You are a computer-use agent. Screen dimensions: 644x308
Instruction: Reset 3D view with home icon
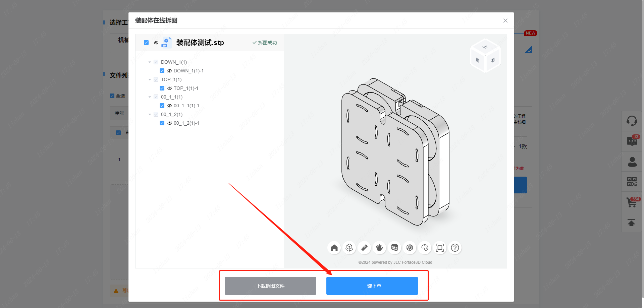click(x=334, y=248)
